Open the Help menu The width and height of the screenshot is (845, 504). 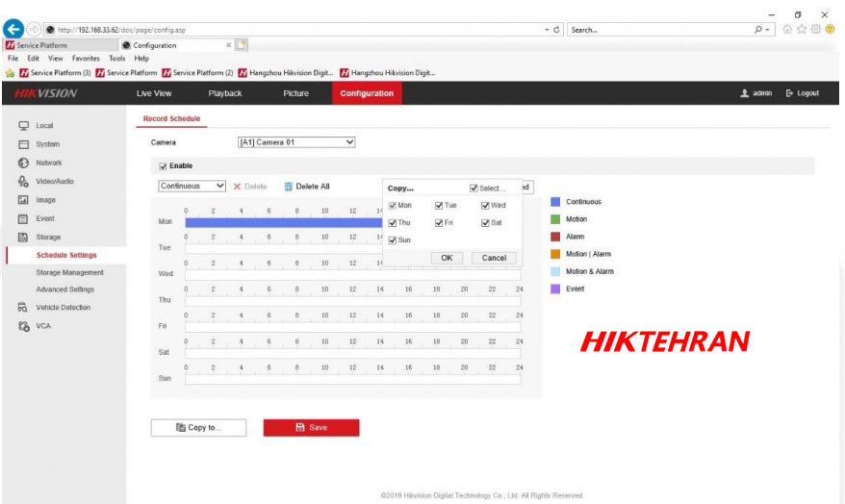click(x=141, y=58)
